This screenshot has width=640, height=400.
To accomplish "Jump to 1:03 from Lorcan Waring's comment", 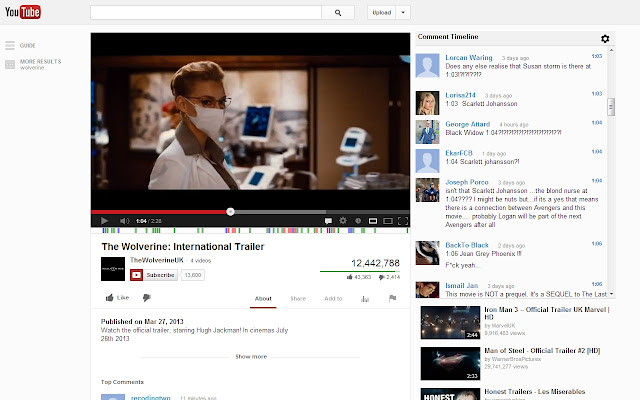I will (597, 56).
